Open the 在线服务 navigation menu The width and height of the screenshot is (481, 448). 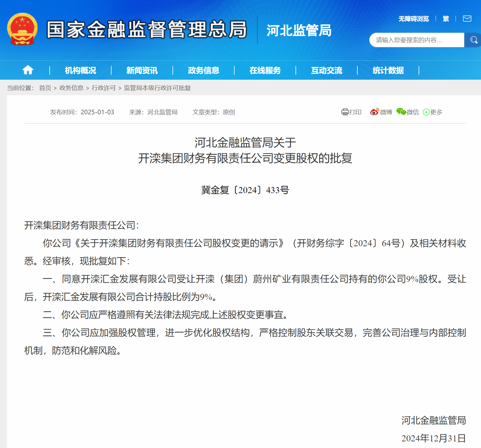(265, 70)
